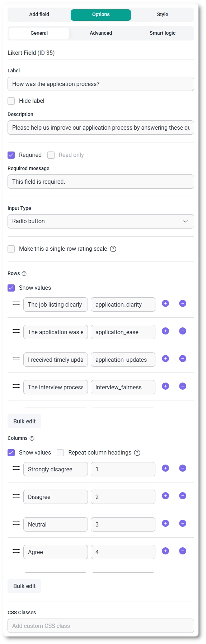Edit the application_clarity value field
This screenshot has height=644, width=206.
(x=123, y=304)
